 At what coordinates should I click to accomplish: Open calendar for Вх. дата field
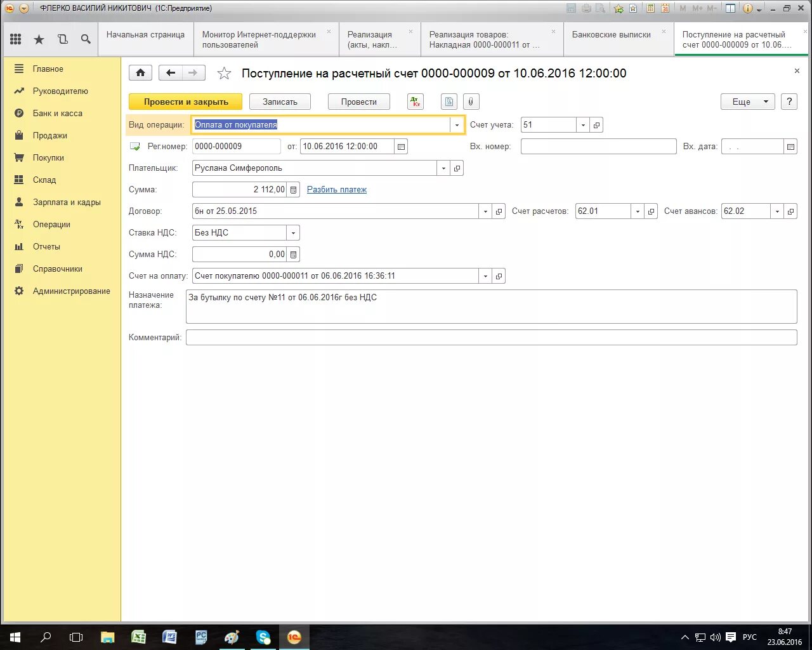[x=790, y=147]
